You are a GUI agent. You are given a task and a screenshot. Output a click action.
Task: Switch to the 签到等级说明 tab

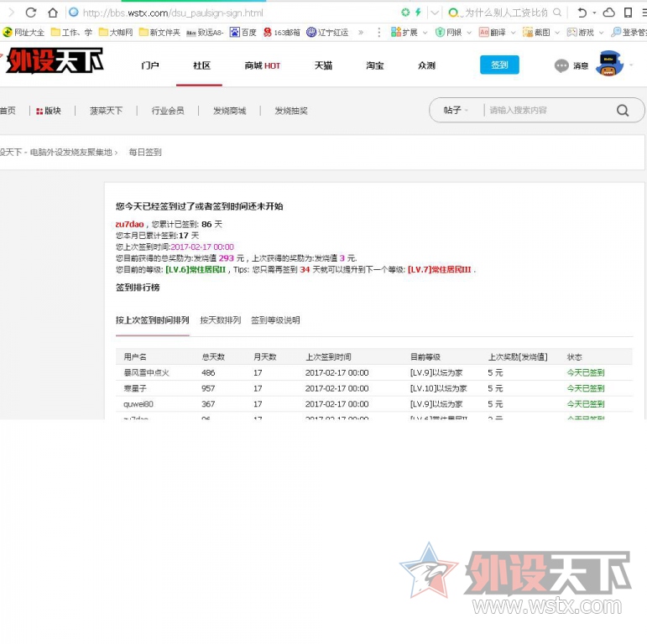point(275,320)
